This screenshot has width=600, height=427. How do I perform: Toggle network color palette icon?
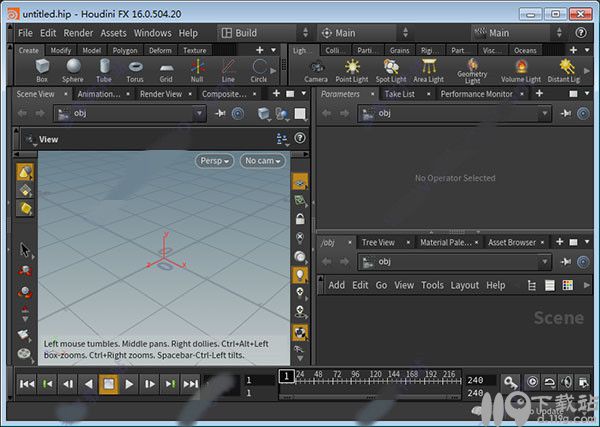568,285
